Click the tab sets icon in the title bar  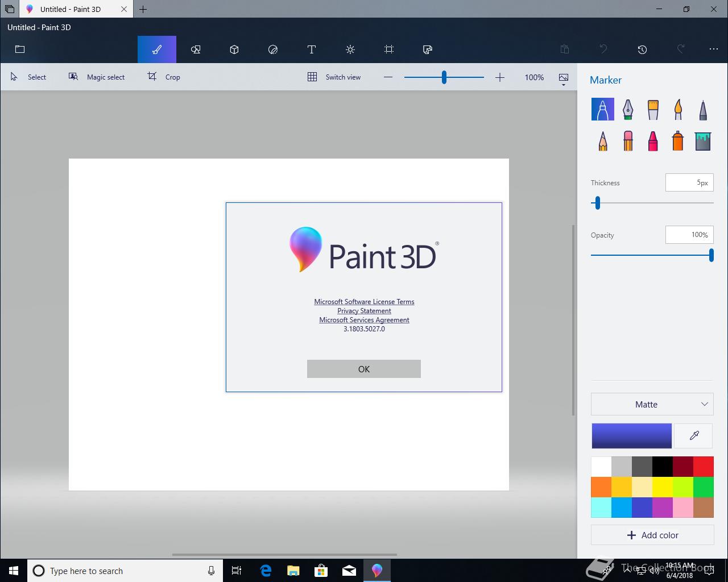(x=10, y=9)
